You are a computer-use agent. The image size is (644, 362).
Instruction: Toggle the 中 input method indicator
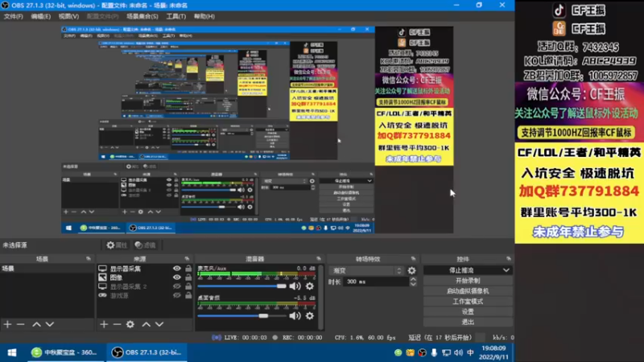[470, 352]
